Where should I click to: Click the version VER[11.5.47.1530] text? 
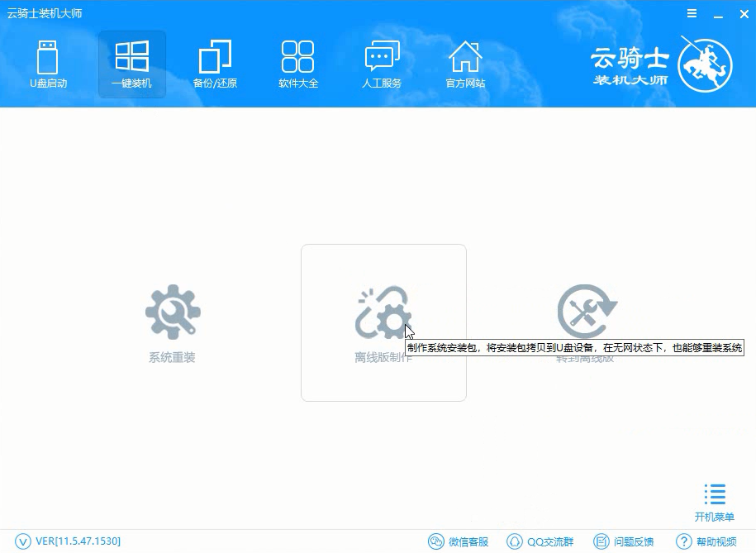[78, 541]
